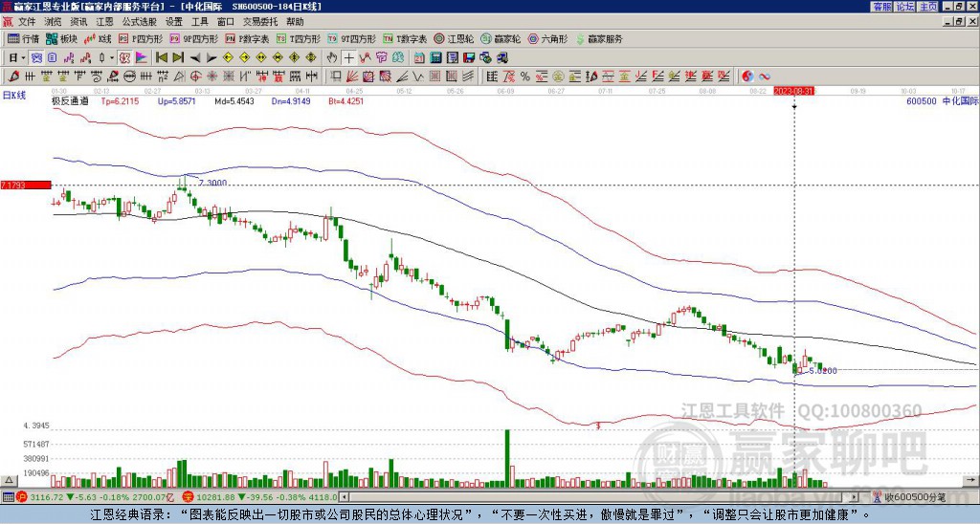The width and height of the screenshot is (980, 524).
Task: Open the 帮助 menu
Action: point(295,22)
